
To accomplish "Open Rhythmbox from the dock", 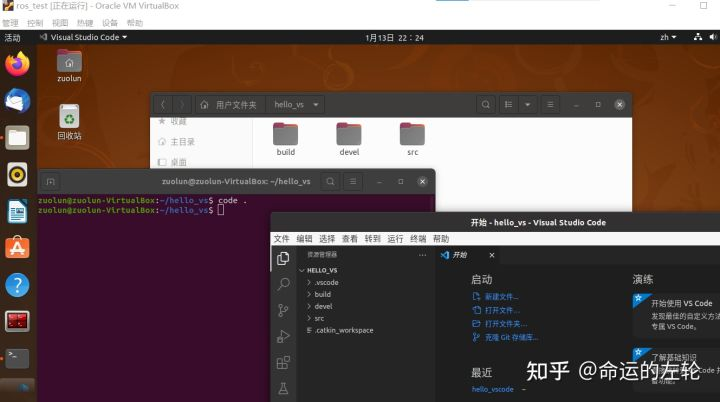I will [17, 175].
